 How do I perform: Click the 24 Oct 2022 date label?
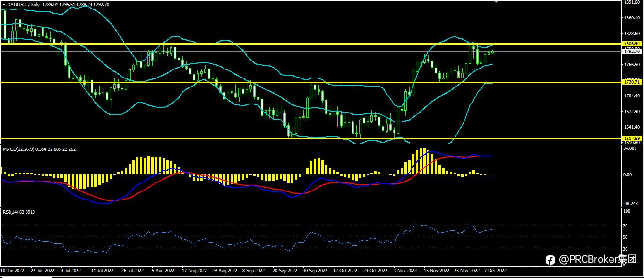coord(375,271)
